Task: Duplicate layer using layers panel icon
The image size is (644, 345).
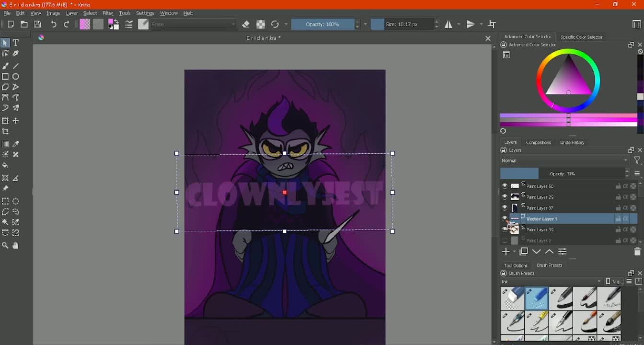Action: click(x=524, y=252)
